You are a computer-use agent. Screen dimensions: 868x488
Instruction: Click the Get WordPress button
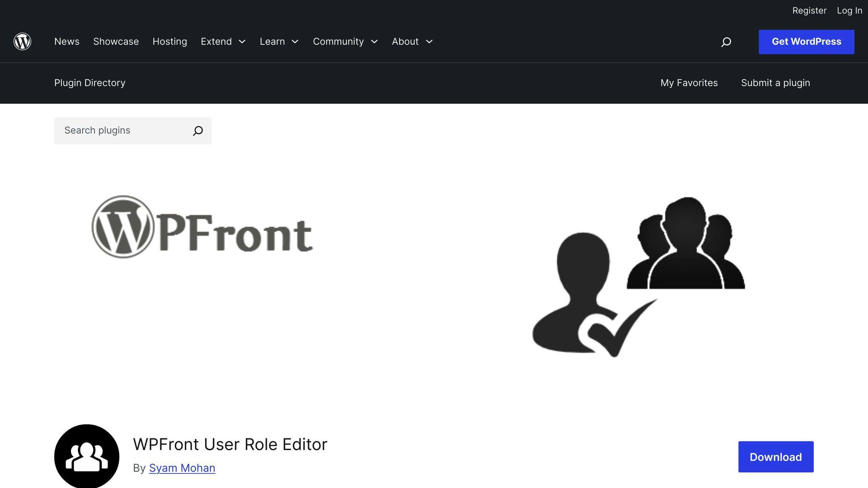(807, 42)
